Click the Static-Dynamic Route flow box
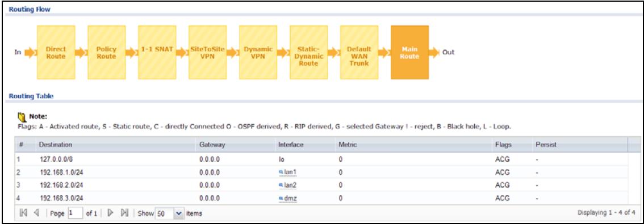This screenshot has width=644, height=224. click(x=308, y=53)
